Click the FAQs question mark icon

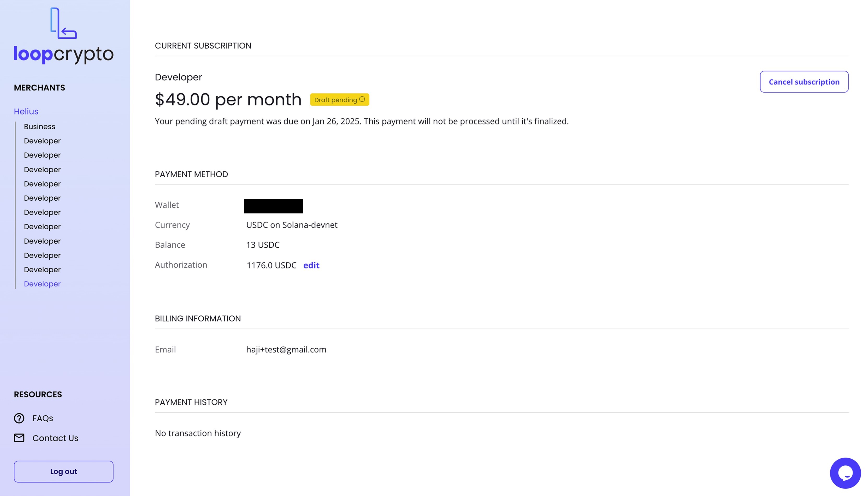tap(19, 418)
